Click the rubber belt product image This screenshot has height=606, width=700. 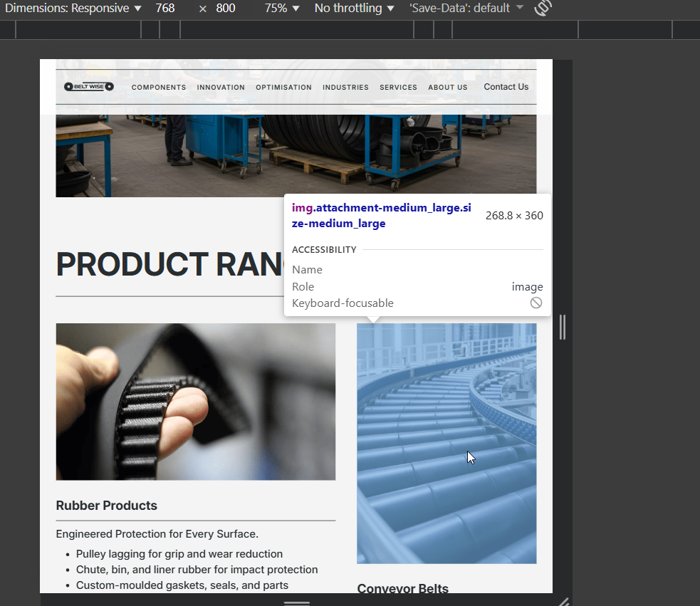pos(195,402)
